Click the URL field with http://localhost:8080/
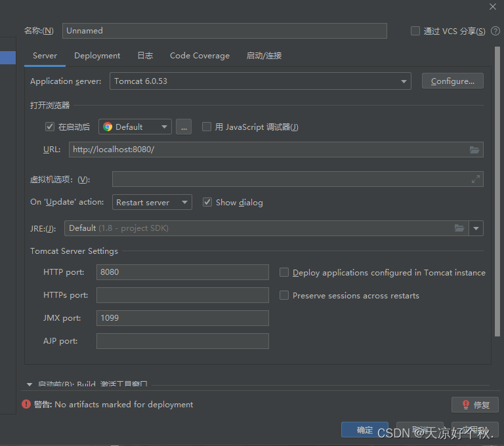Viewport: 504px width, 446px height. (276, 150)
